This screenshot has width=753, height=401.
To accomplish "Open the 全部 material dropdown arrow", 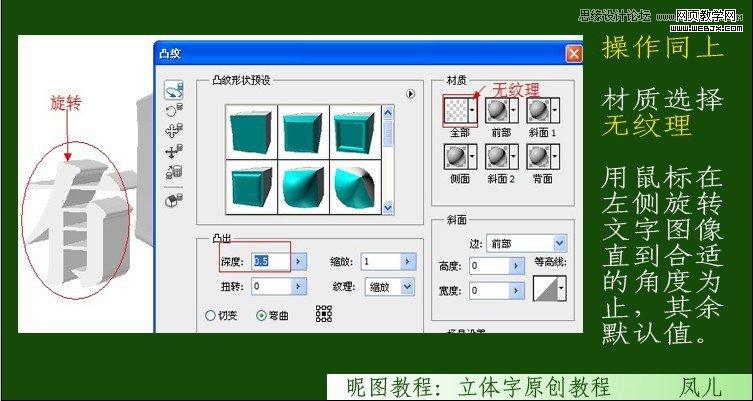I will (x=473, y=110).
